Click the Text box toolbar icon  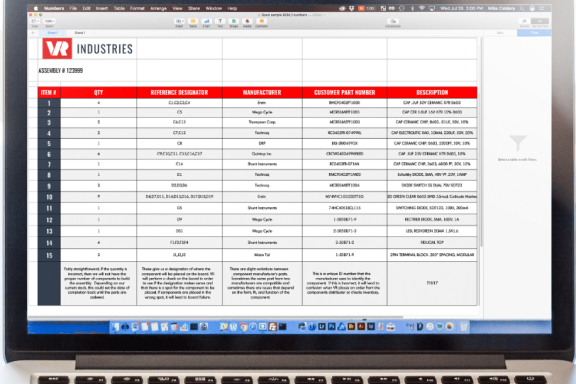pyautogui.click(x=220, y=21)
